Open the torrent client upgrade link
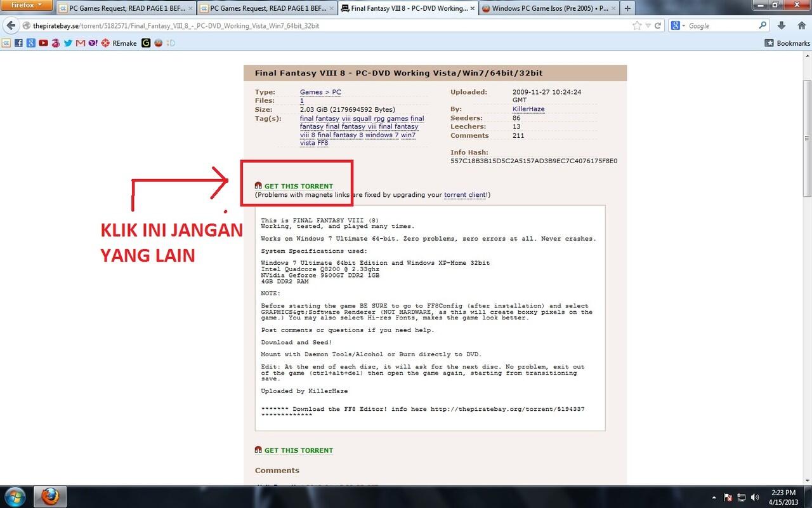This screenshot has height=508, width=812. coord(465,195)
